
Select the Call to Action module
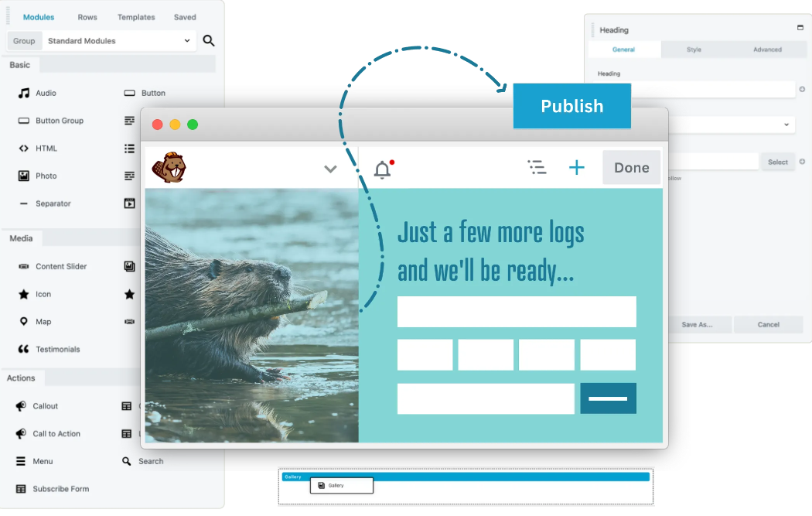(48, 434)
